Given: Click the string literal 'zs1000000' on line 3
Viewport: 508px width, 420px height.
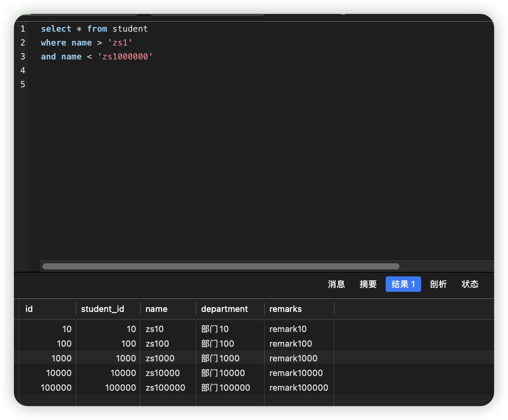Looking at the screenshot, I should 125,57.
